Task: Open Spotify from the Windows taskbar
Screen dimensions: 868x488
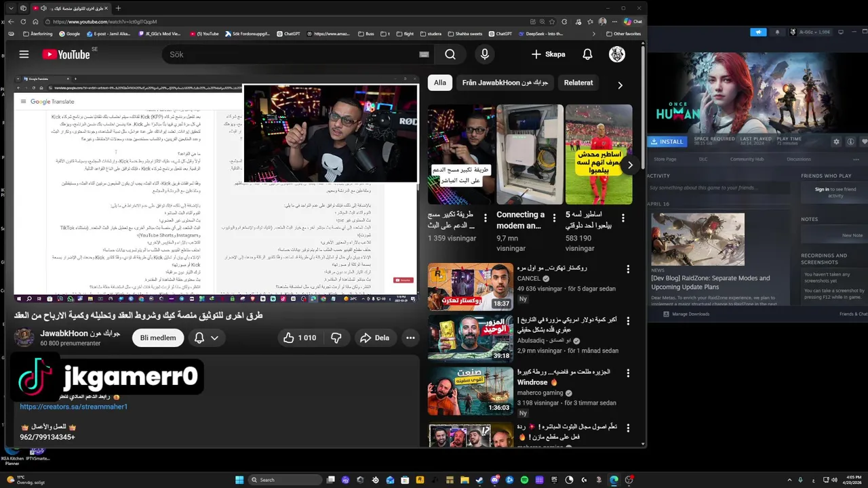Action: click(524, 480)
